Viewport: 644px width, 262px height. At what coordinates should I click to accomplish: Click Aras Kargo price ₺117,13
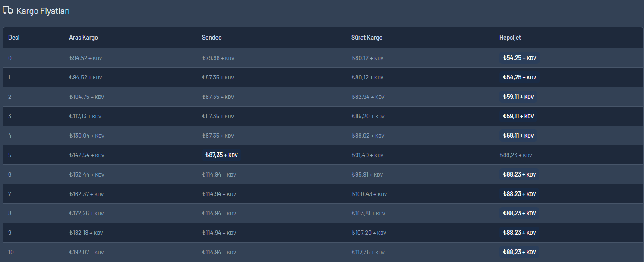(85, 116)
